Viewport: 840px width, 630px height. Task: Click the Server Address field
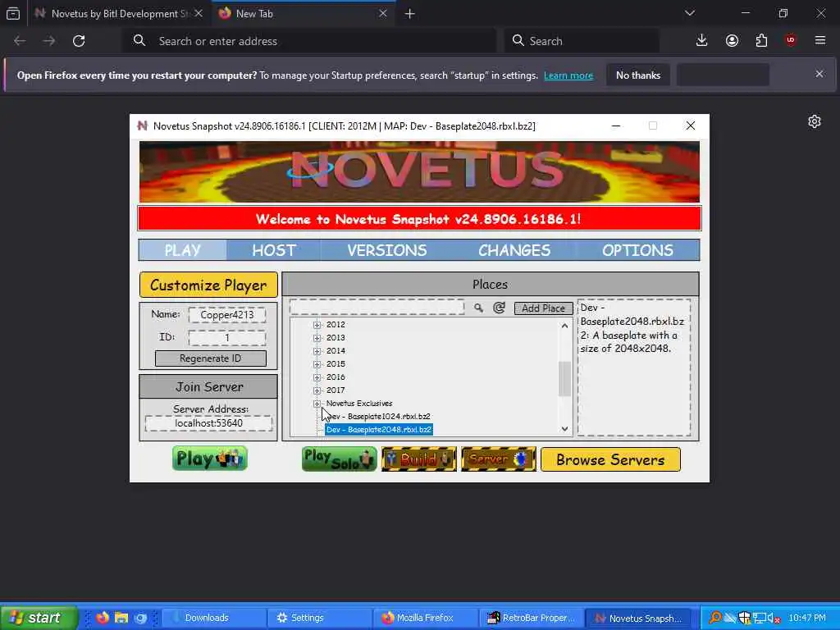(x=208, y=423)
